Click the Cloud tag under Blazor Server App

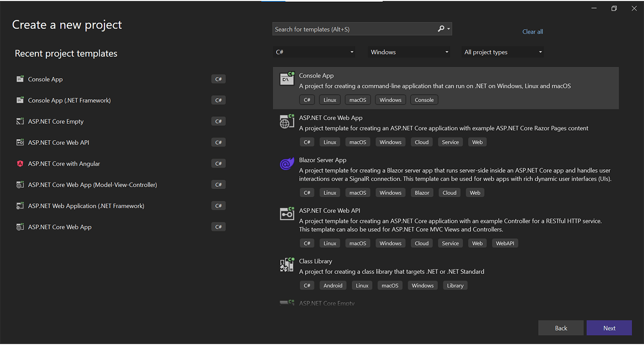(449, 193)
